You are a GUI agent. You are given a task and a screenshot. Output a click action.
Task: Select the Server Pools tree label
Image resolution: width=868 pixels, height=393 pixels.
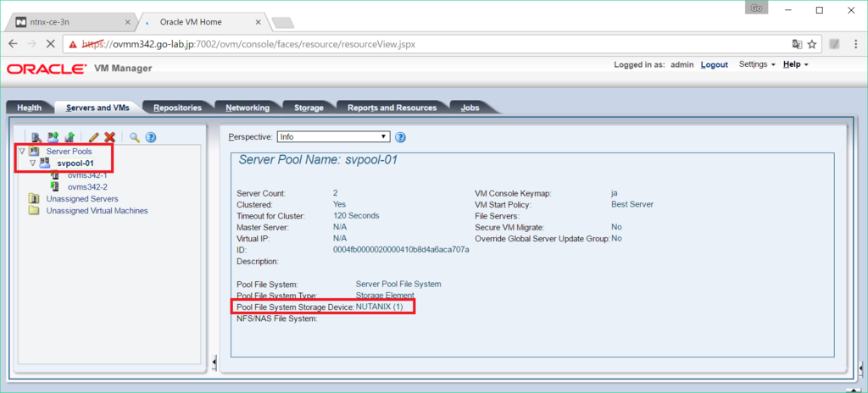click(70, 151)
